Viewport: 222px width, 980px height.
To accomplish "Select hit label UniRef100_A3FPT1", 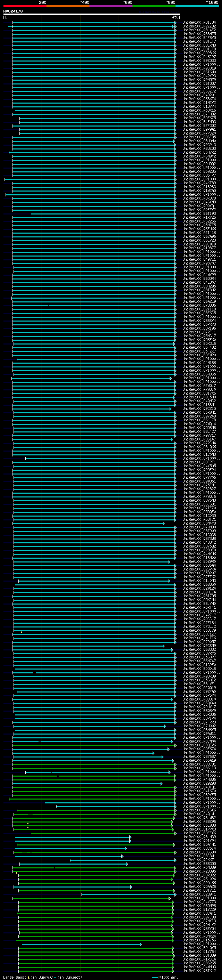I will 199,462.
